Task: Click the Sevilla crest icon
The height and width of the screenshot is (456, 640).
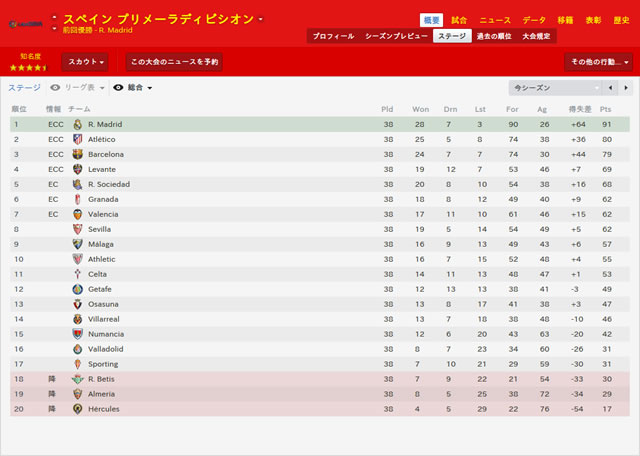Action: (x=78, y=229)
